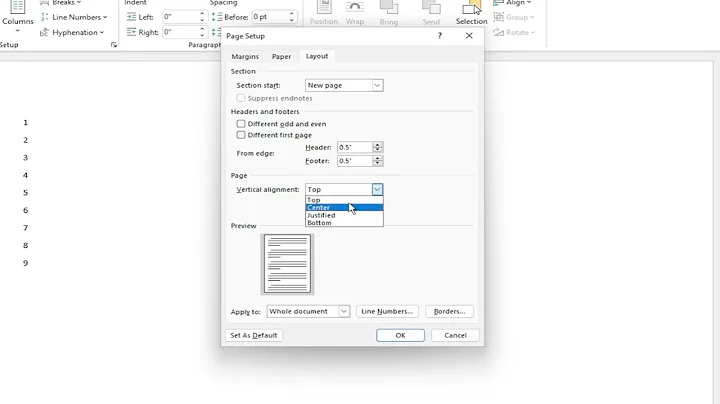720x404 pixels.
Task: Click the Left indent spinner arrows
Action: click(202, 17)
